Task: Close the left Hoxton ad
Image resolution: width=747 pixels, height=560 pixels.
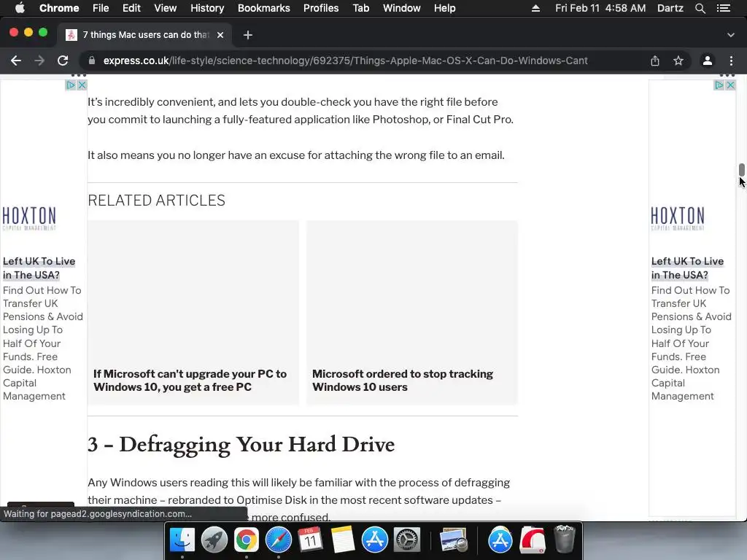Action: coord(82,85)
